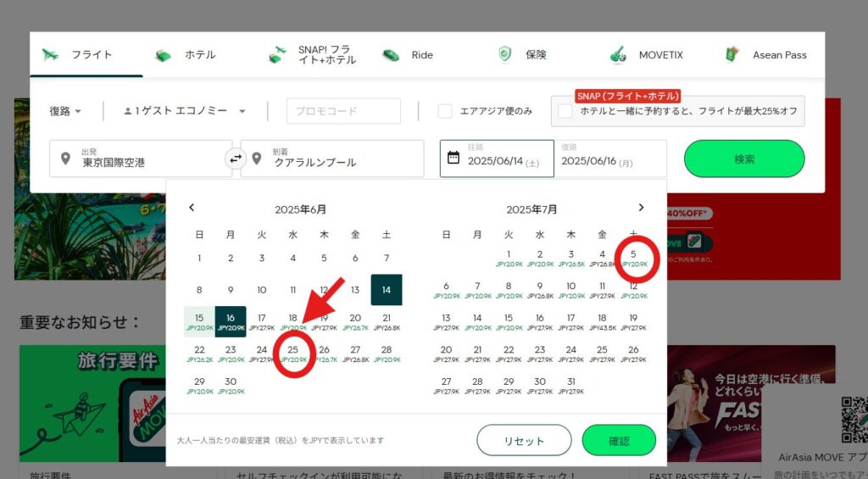Click the Asean Pass ticket icon

[x=732, y=54]
